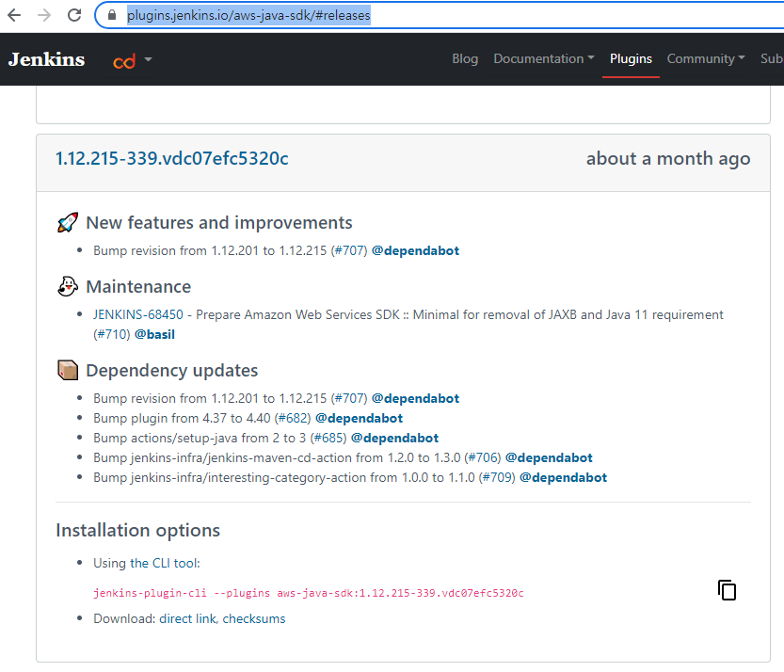Click the orange CD Foundation logo
This screenshot has height=672, width=784.
[124, 61]
